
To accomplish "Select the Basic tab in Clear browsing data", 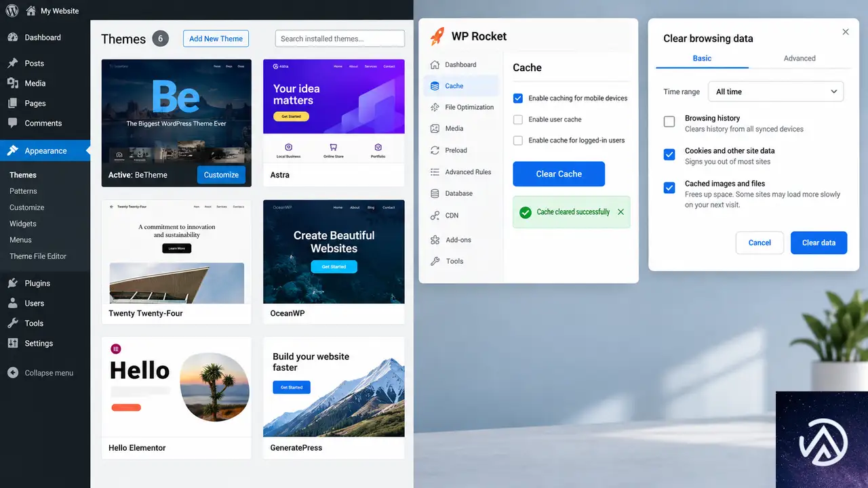I will tap(702, 58).
